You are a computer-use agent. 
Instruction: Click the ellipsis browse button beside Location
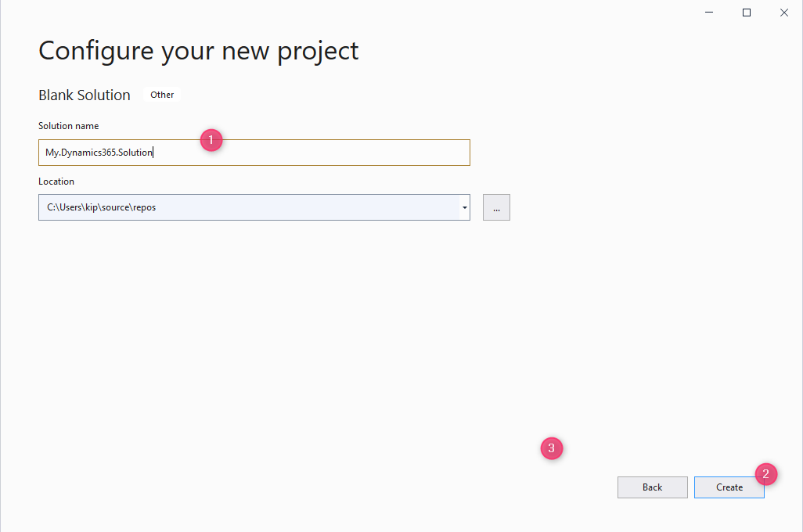pyautogui.click(x=496, y=207)
